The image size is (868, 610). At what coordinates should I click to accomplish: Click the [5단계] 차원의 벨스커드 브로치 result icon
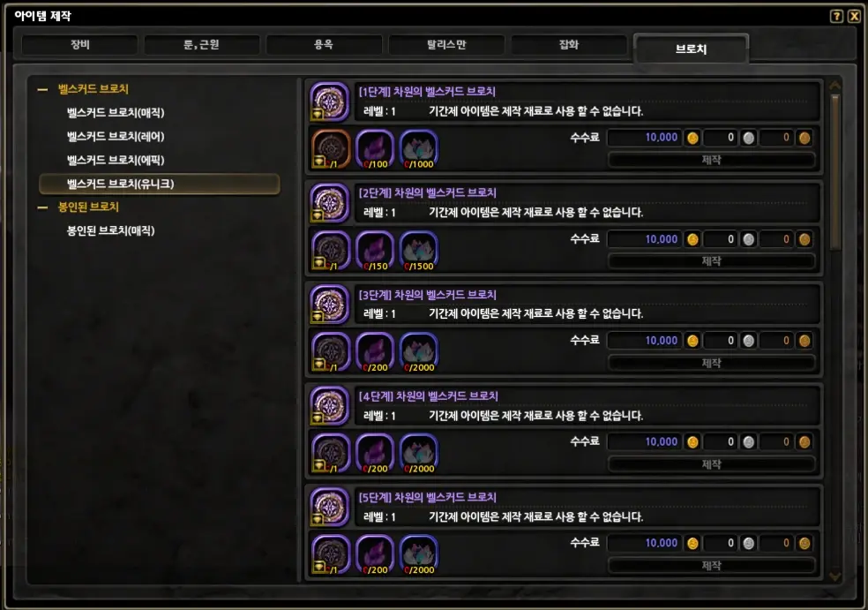[329, 507]
